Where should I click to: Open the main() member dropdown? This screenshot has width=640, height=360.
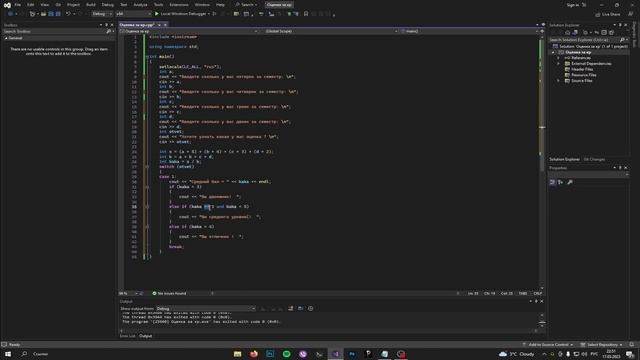tap(469, 31)
